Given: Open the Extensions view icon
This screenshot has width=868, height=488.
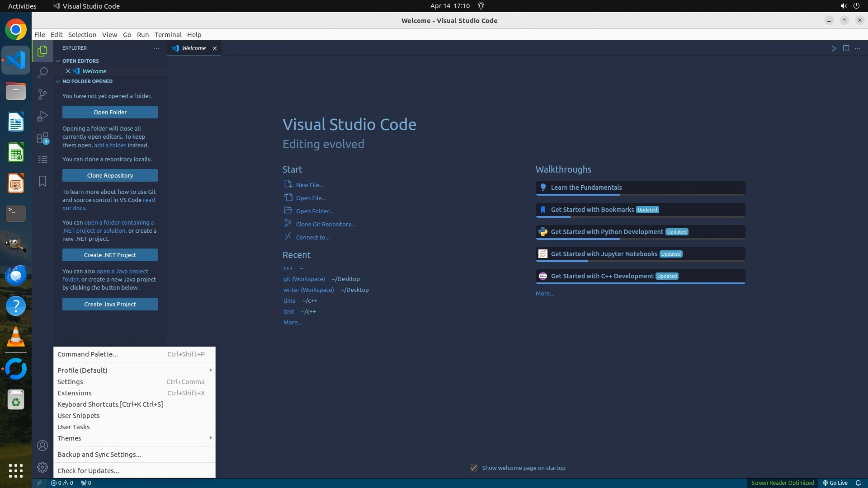Looking at the screenshot, I should [x=42, y=138].
